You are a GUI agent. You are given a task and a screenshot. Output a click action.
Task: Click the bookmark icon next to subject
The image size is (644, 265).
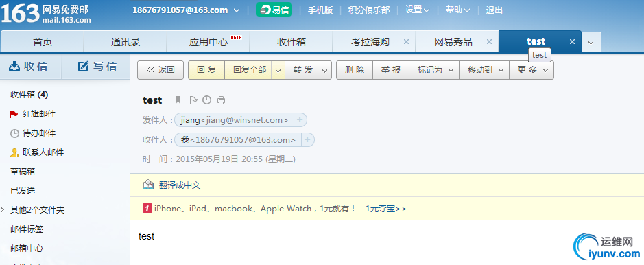point(178,100)
